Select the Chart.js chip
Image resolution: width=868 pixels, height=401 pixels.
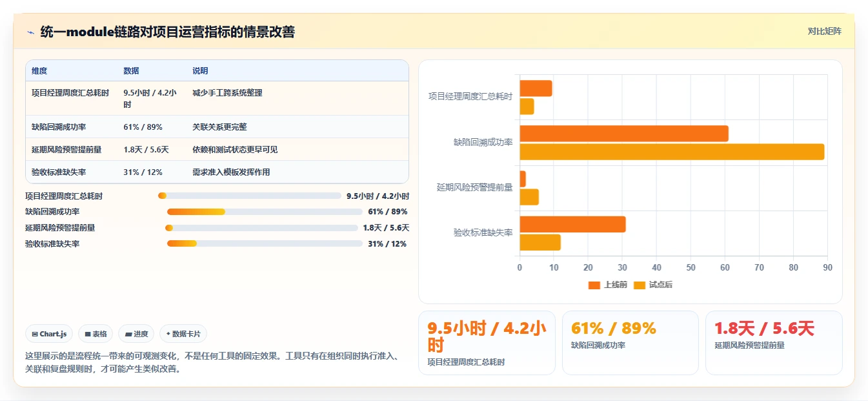click(50, 334)
